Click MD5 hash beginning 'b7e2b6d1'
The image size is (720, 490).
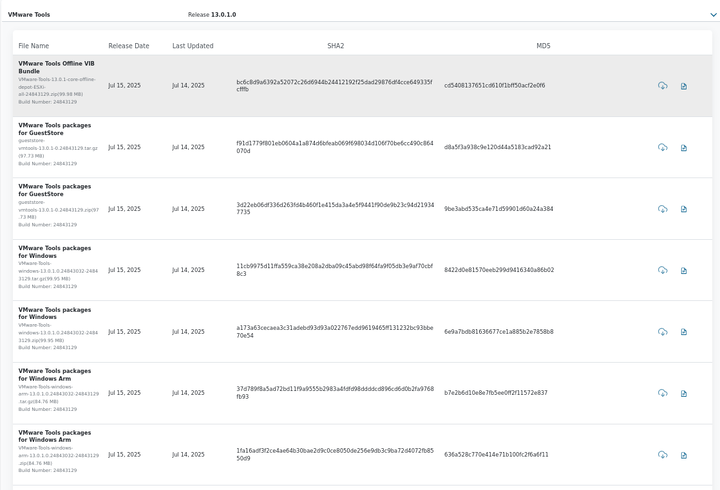pyautogui.click(x=496, y=393)
